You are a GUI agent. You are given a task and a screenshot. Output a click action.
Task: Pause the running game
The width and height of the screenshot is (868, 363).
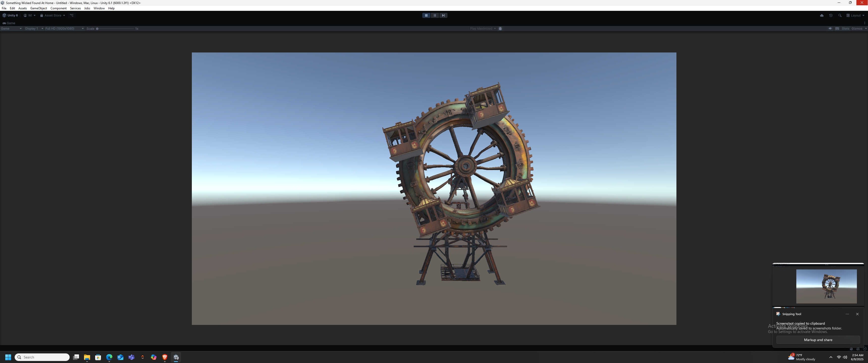pyautogui.click(x=435, y=15)
